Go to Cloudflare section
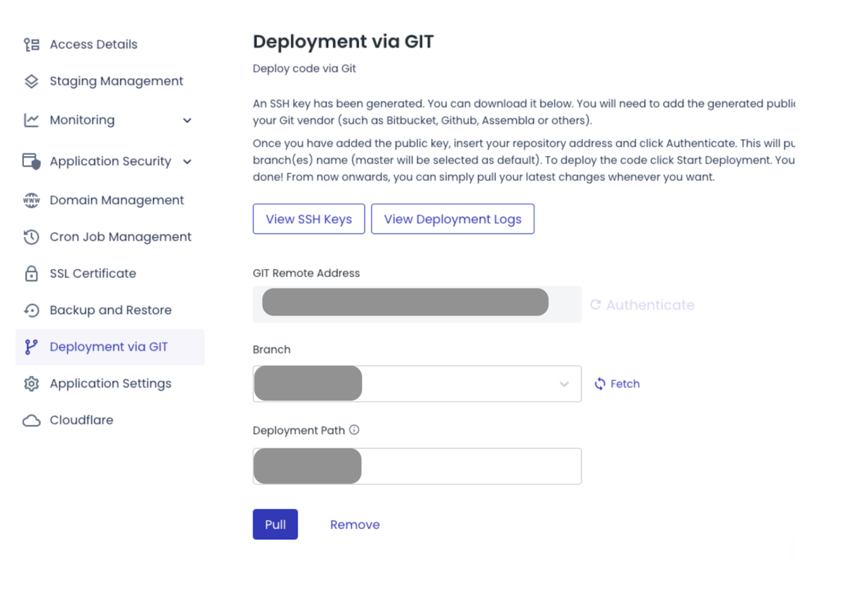The width and height of the screenshot is (868, 601). [x=82, y=421]
